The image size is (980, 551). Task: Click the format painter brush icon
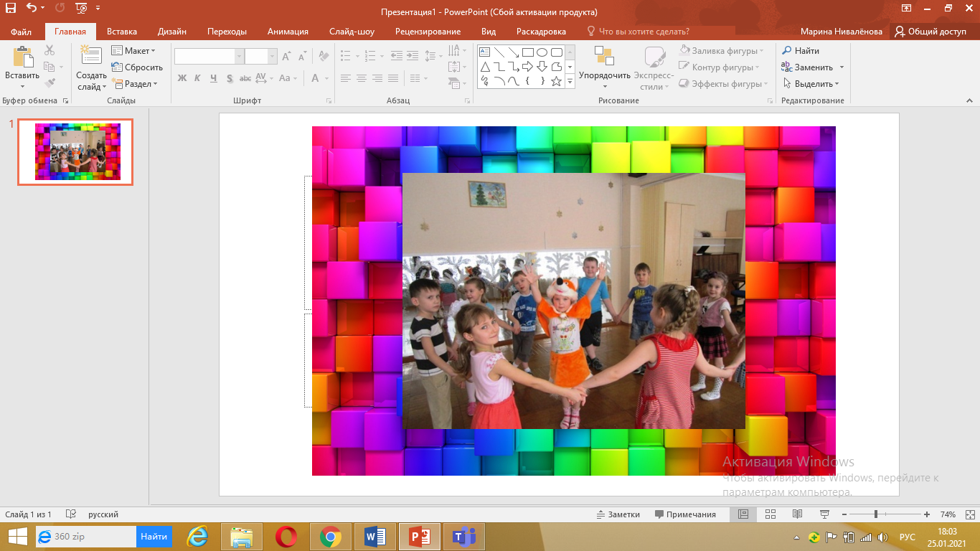[x=50, y=83]
